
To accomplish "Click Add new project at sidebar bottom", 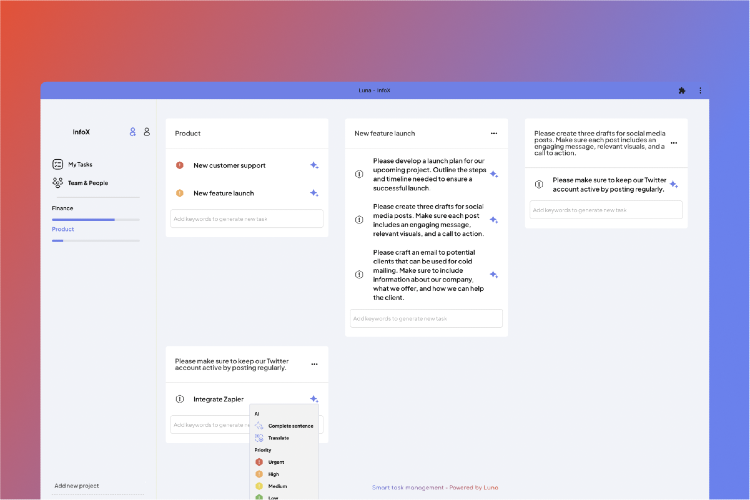I will tap(77, 486).
